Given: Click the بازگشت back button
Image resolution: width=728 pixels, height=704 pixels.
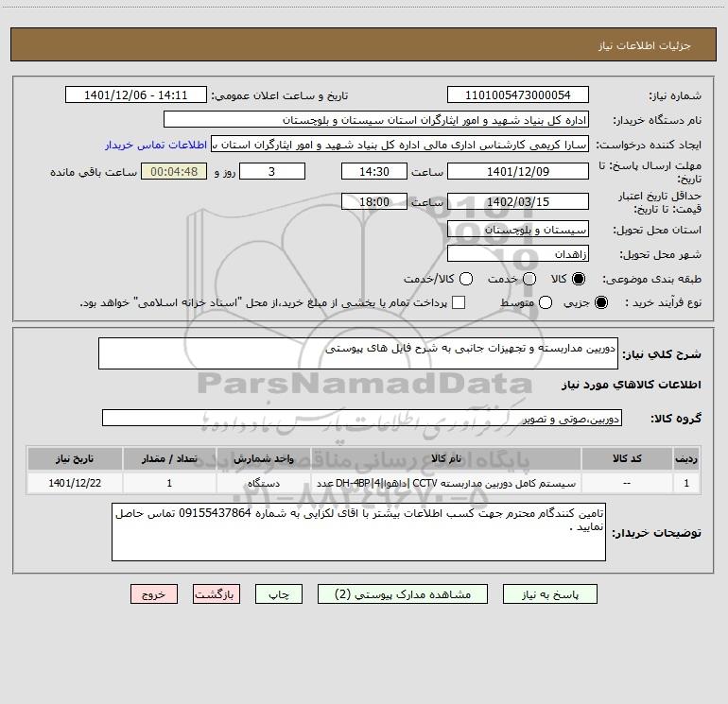Looking at the screenshot, I should pyautogui.click(x=217, y=594).
